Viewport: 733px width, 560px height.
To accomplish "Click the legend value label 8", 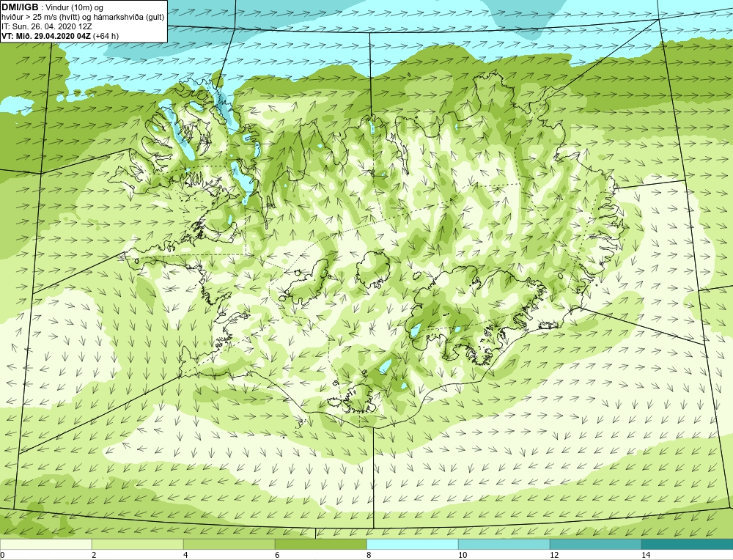I will click(x=369, y=555).
